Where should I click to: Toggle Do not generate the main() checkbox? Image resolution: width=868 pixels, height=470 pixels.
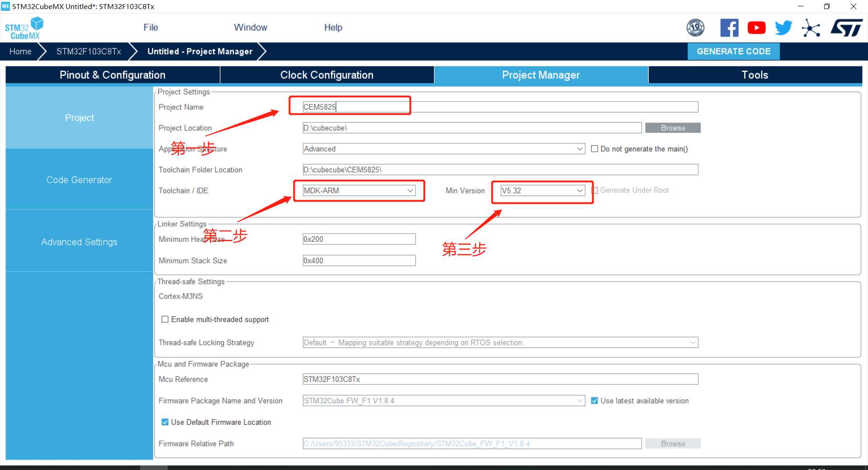click(594, 149)
